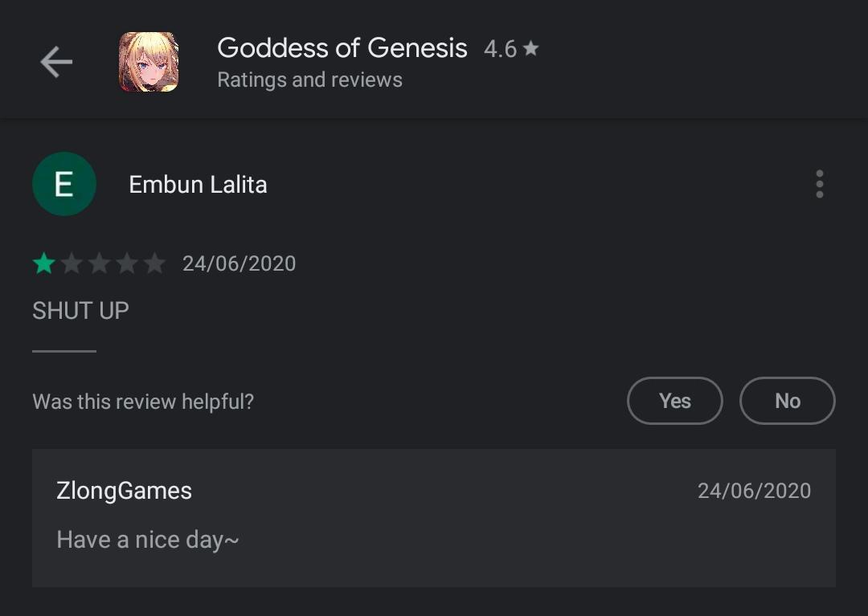
Task: Click the third gray review star
Action: 99,263
